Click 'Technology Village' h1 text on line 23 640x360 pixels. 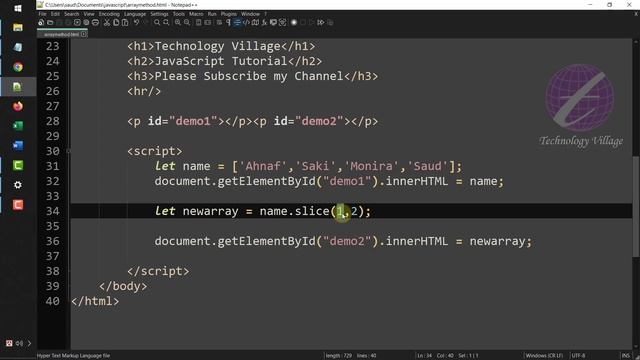click(218, 46)
